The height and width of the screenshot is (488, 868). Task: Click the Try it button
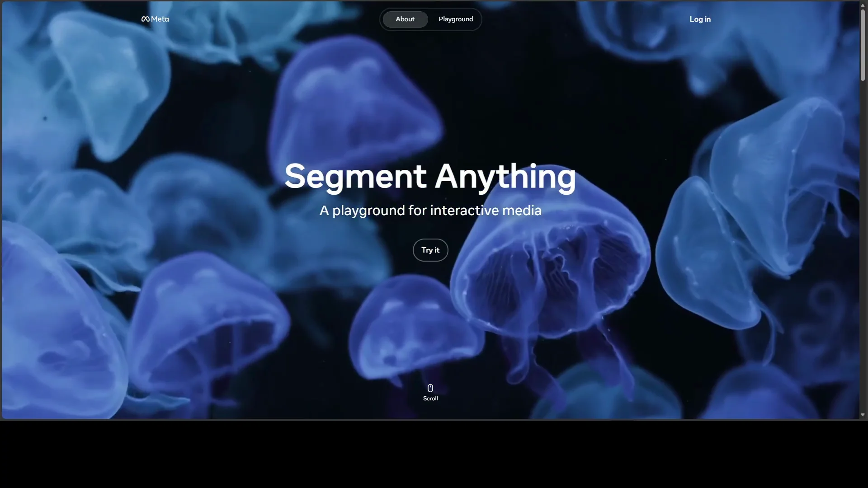(x=430, y=250)
